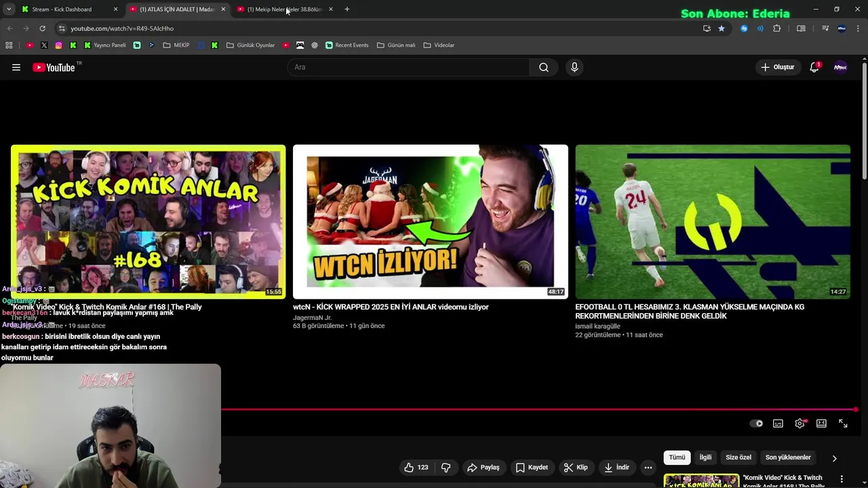Toggle subtitles captions in the player
868x488 pixels.
(x=778, y=423)
